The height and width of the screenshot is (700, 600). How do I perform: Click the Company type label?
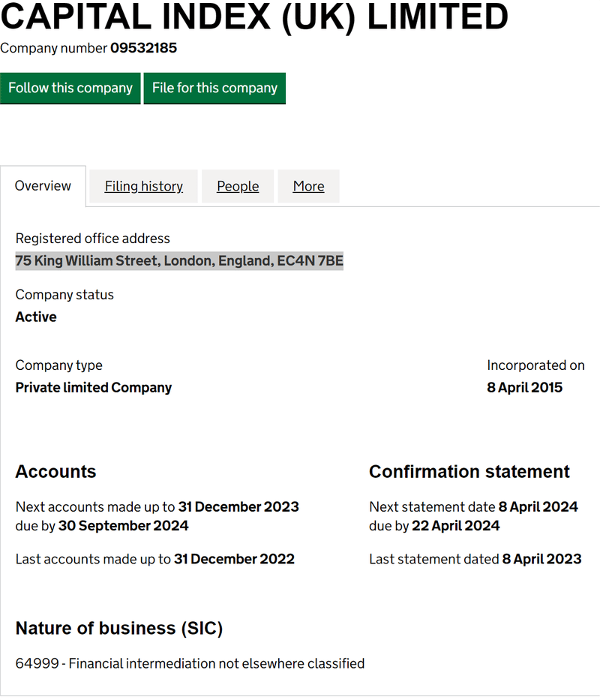[59, 365]
